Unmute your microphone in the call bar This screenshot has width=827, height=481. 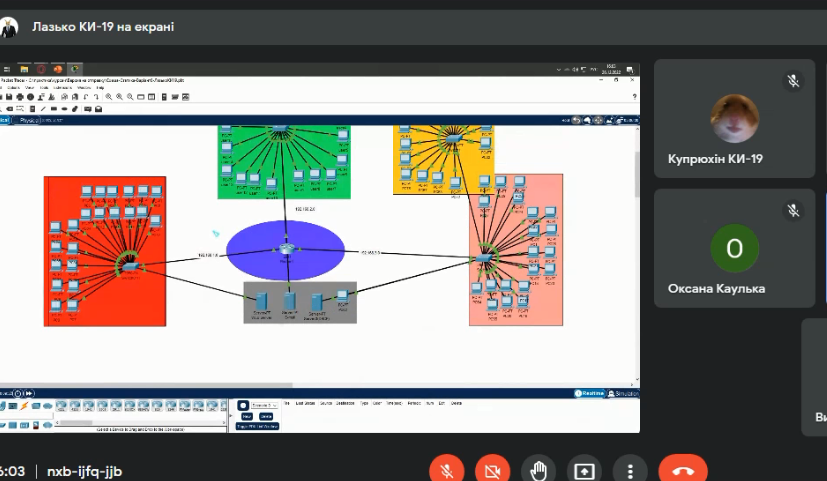[446, 469]
